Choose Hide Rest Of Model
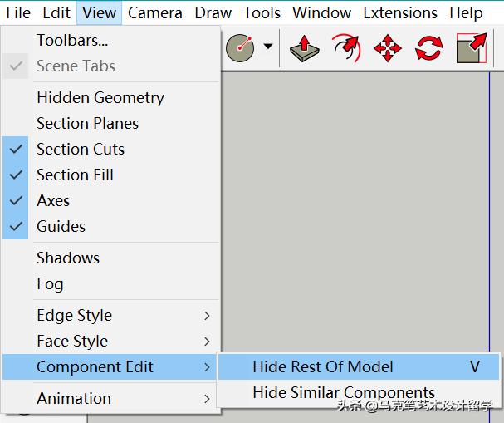504x423 pixels. click(323, 367)
